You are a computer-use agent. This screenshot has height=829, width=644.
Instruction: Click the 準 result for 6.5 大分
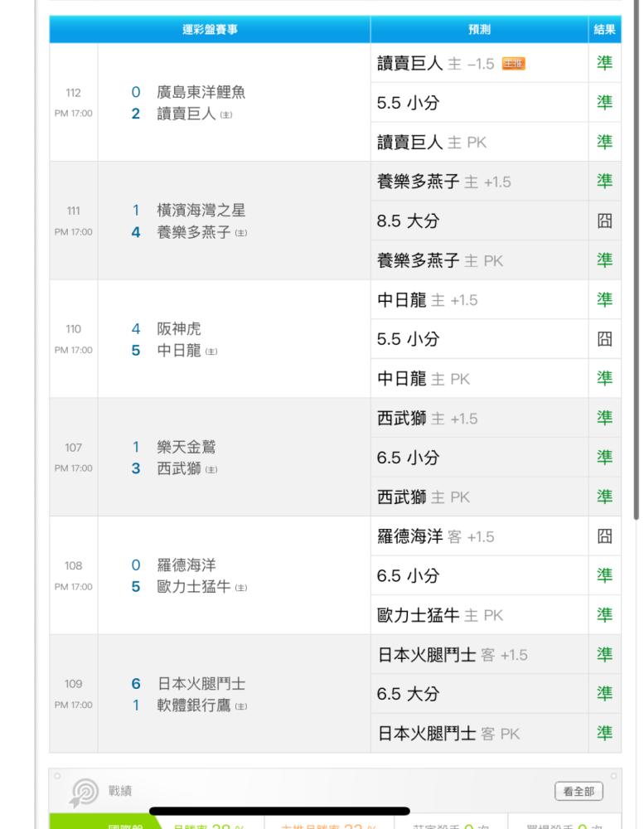pos(605,694)
